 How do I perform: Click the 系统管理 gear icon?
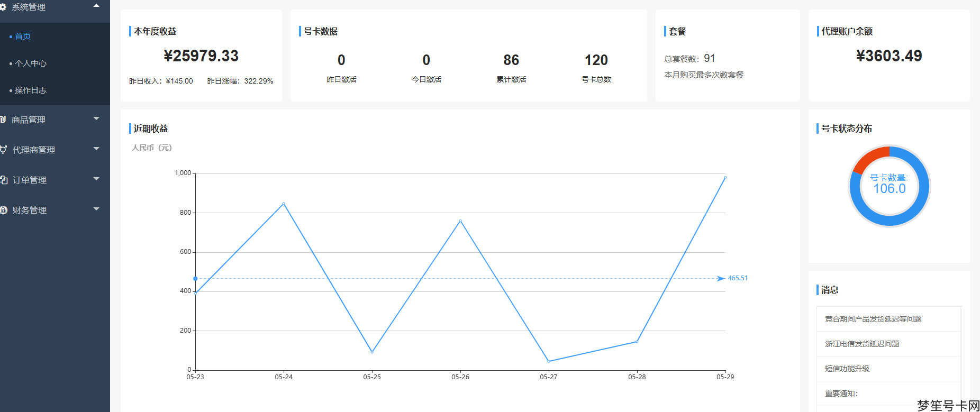tap(3, 7)
